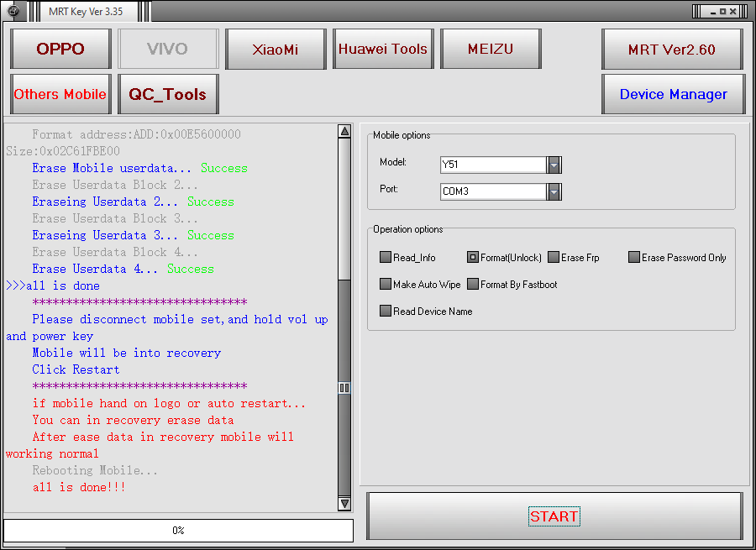Click 'Eraseing Userdata 3...' log line
The height and width of the screenshot is (550, 756).
(x=133, y=235)
